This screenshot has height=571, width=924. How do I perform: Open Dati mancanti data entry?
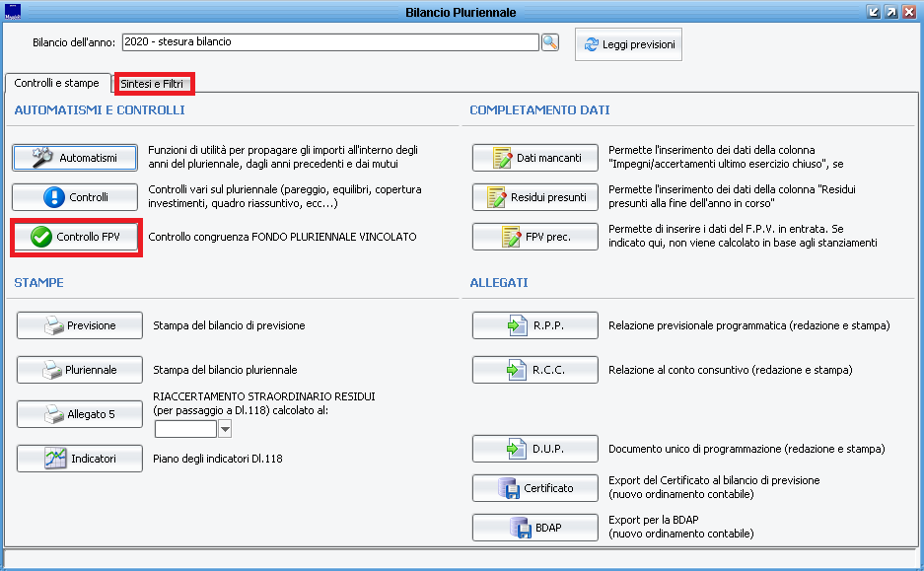coord(535,158)
